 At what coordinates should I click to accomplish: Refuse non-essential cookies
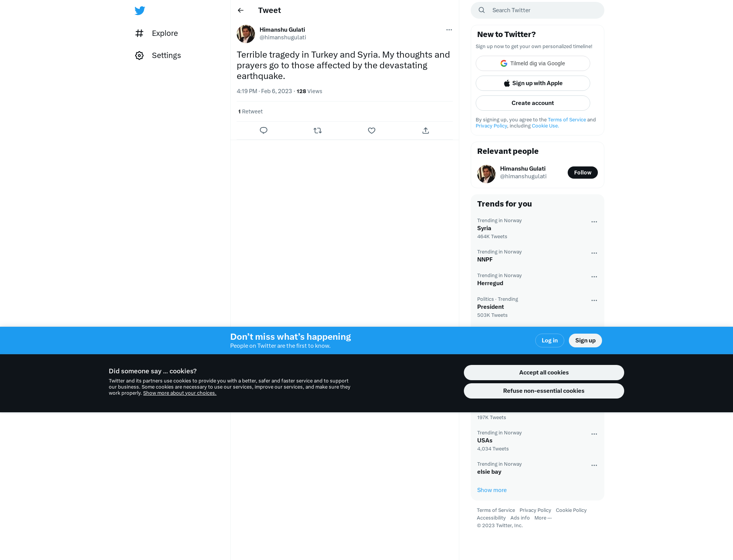[544, 391]
